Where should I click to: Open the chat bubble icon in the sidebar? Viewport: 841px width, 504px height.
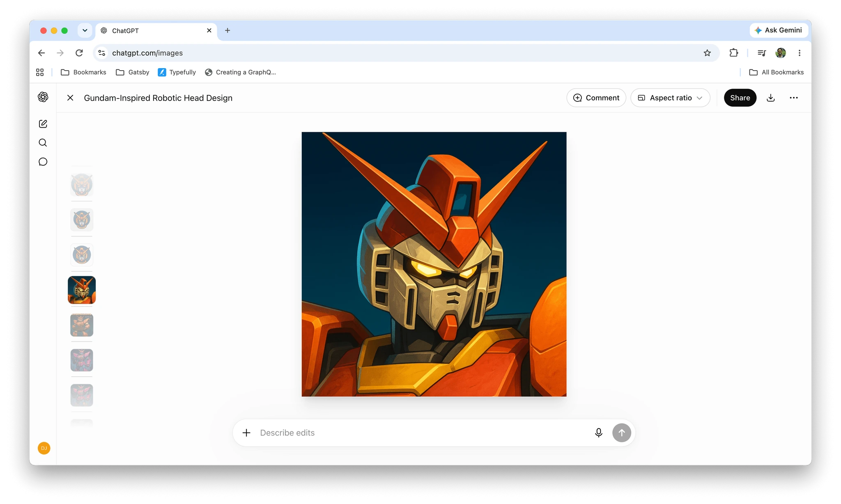coord(43,161)
